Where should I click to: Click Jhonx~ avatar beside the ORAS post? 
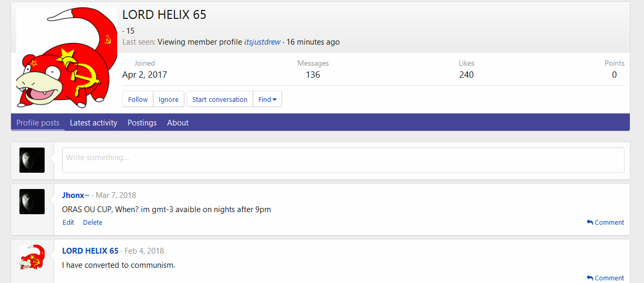pyautogui.click(x=32, y=201)
